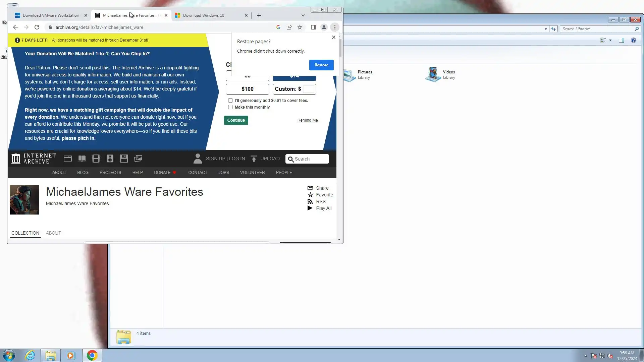Open the Wayback Machine web icon
644x362 pixels.
pos(68,159)
